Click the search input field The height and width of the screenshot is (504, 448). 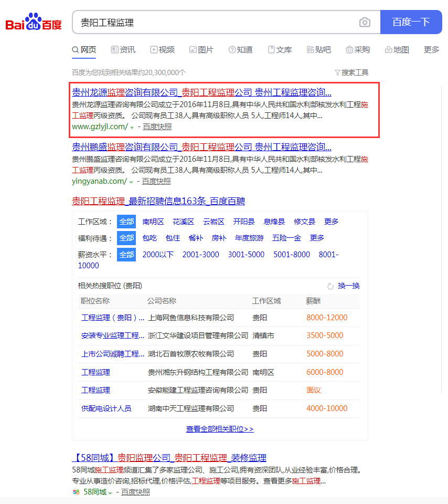(215, 22)
